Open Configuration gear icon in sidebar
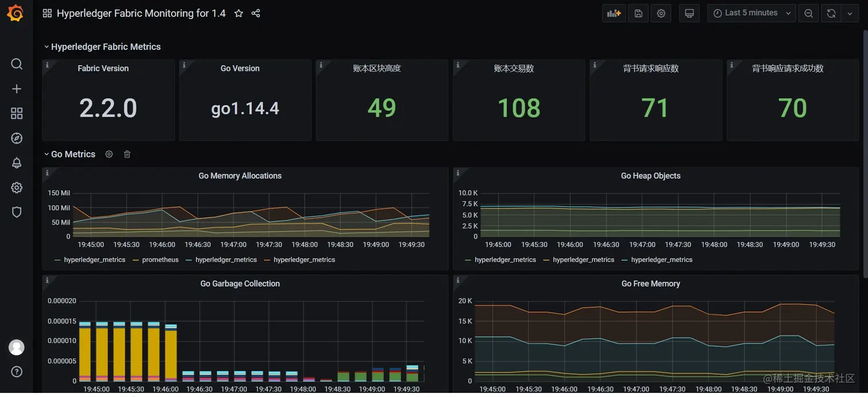The width and height of the screenshot is (868, 397). pyautogui.click(x=17, y=187)
